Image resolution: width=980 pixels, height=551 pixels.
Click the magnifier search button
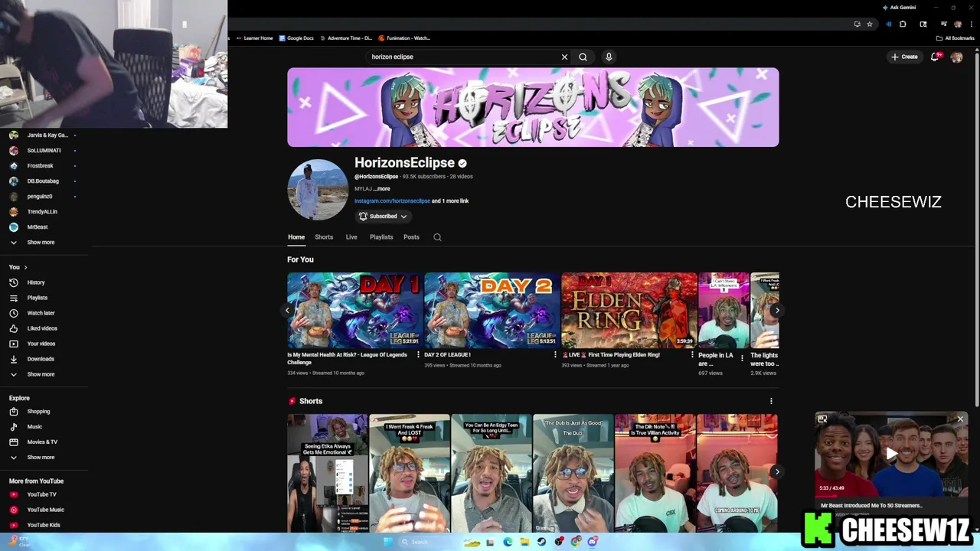[x=583, y=57]
